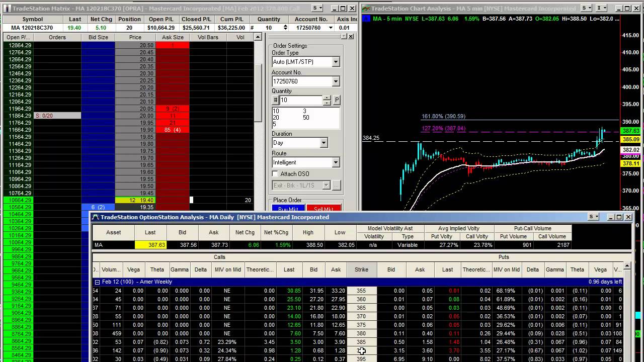Click the Ask Size column header in Matrix

coord(173,37)
